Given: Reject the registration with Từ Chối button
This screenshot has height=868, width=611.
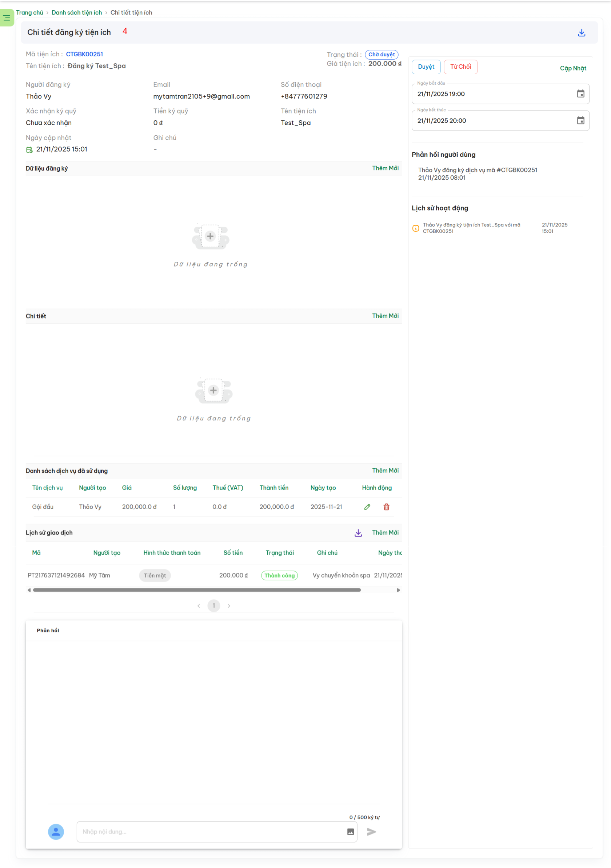Looking at the screenshot, I should click(460, 67).
